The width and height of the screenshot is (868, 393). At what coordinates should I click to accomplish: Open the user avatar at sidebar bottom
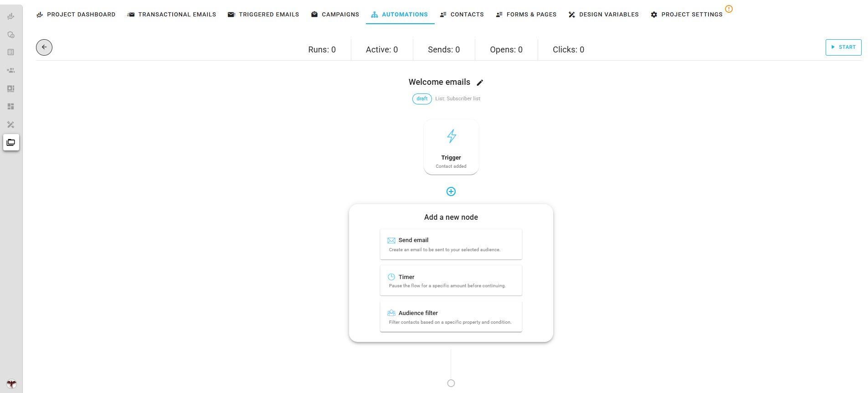(11, 383)
